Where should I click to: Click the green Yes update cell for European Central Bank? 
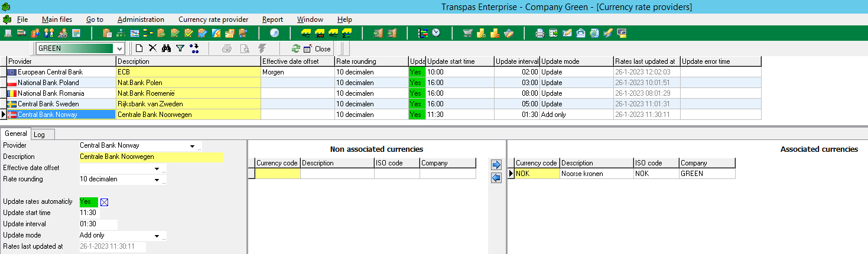[417, 72]
